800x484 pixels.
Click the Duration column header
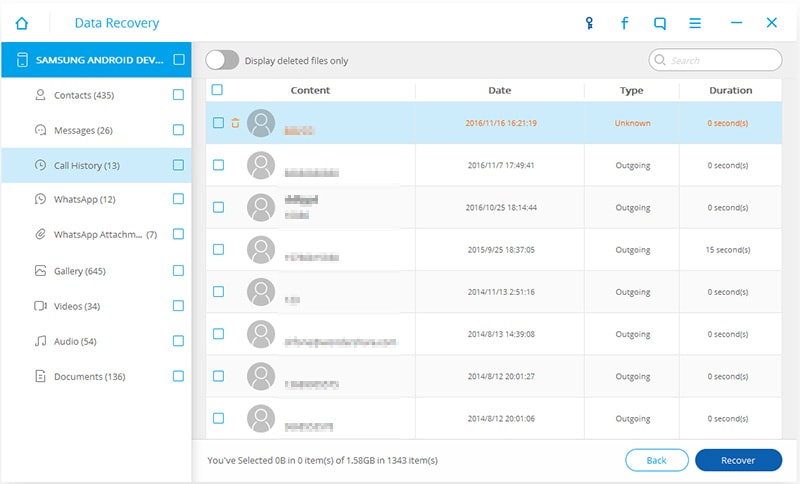pyautogui.click(x=731, y=90)
